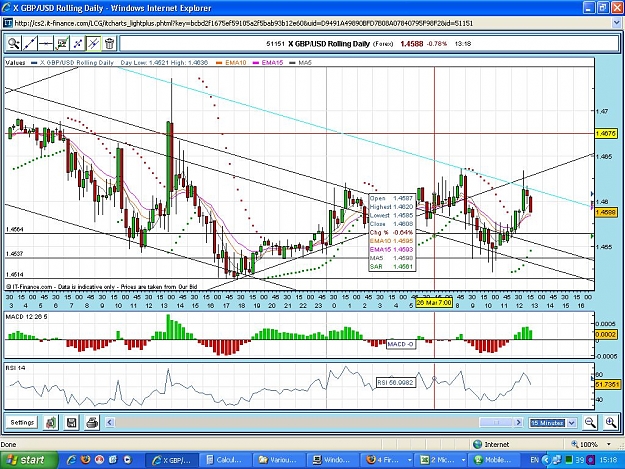Click the MACD 12 26 5 panel label
This screenshot has height=469, width=625.
click(x=26, y=316)
